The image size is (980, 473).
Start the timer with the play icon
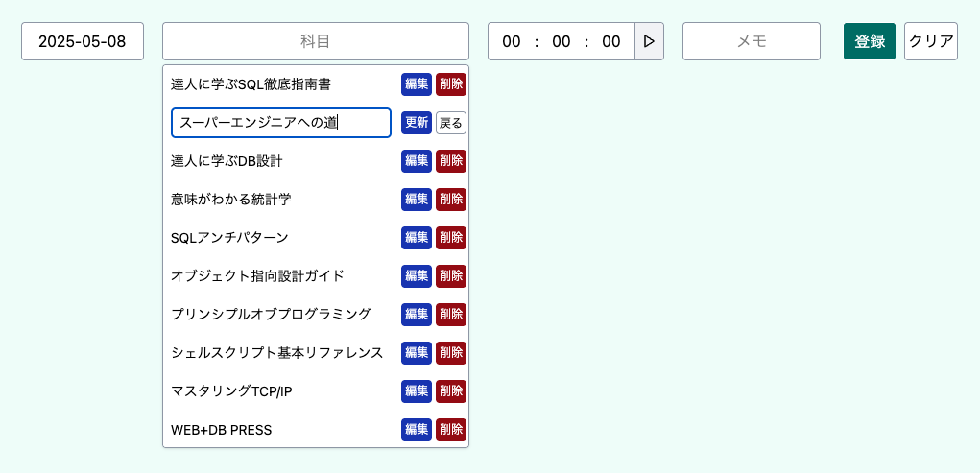point(650,42)
